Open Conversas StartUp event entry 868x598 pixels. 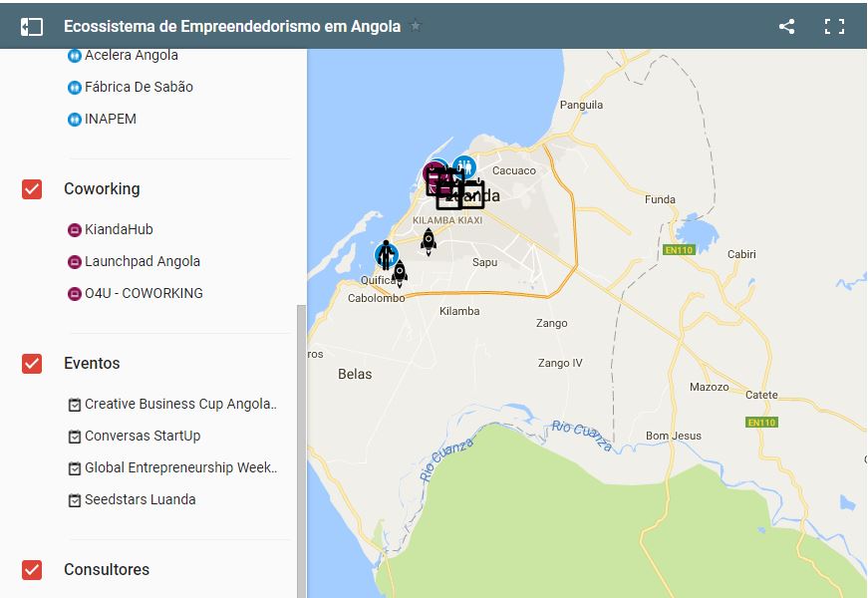(x=143, y=437)
